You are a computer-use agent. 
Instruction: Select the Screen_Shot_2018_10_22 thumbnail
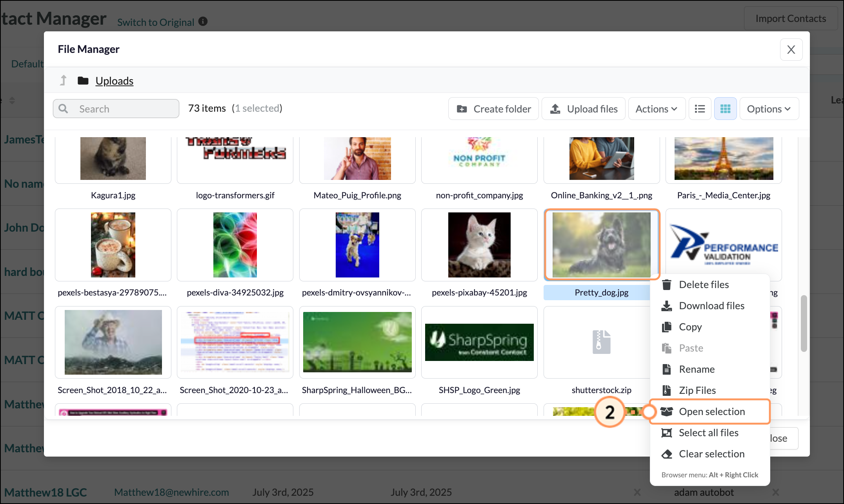(x=113, y=342)
